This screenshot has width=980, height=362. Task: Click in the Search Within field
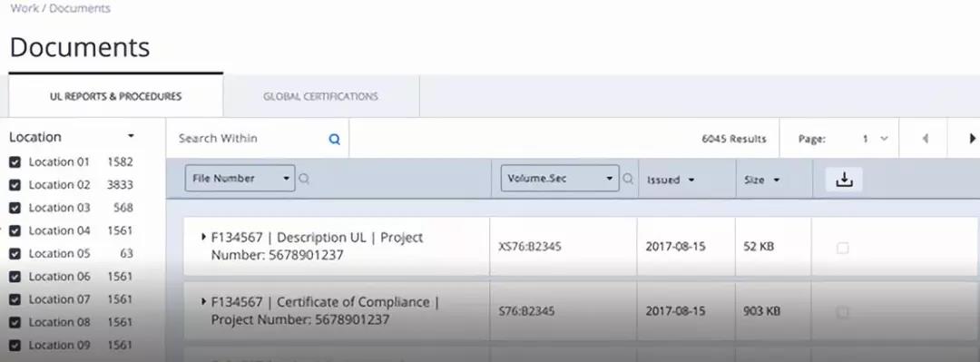coord(250,138)
